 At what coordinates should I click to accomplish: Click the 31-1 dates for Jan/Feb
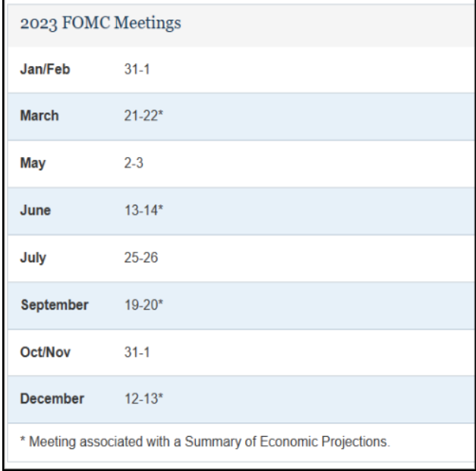[x=135, y=69]
